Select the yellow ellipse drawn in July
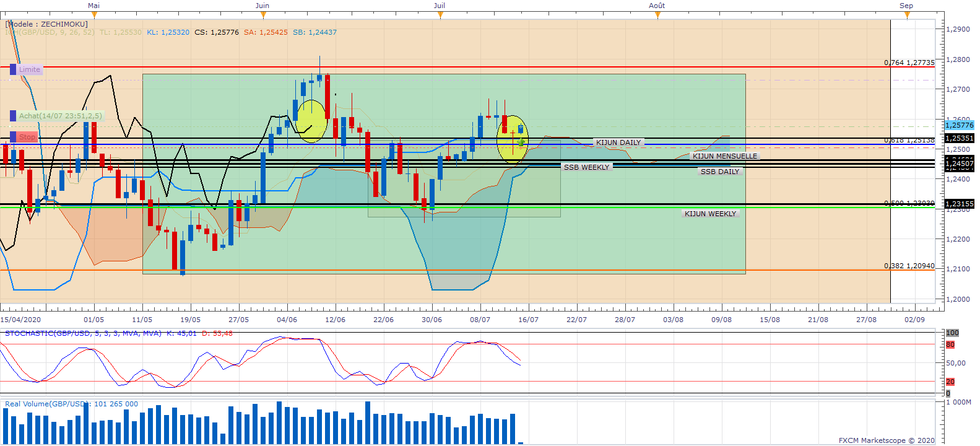Viewport: 980px width, 446px height. (512, 139)
